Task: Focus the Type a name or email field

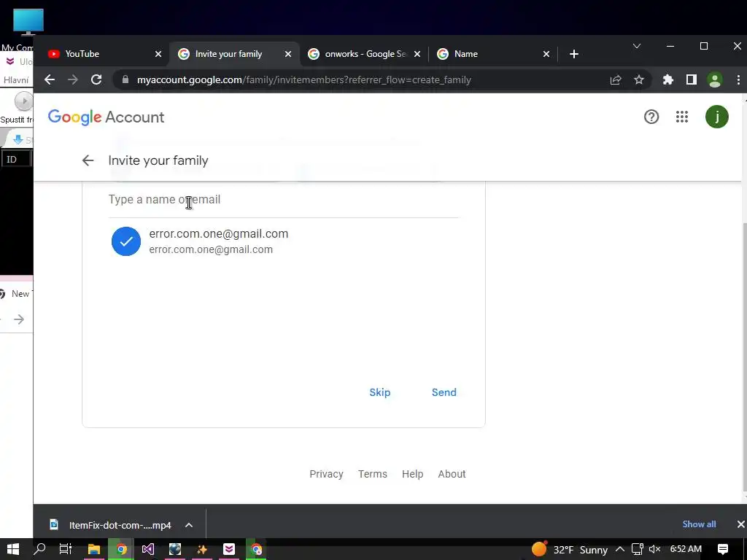Action: click(x=284, y=200)
